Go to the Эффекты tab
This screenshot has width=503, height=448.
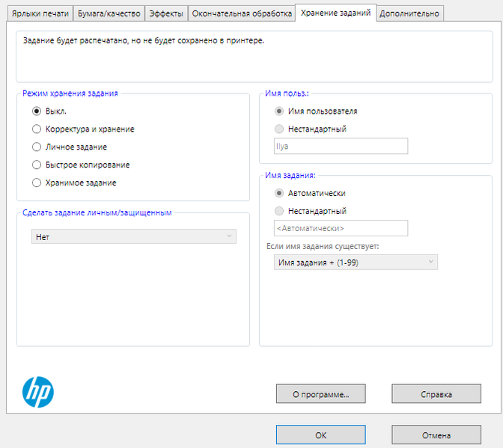pyautogui.click(x=165, y=13)
